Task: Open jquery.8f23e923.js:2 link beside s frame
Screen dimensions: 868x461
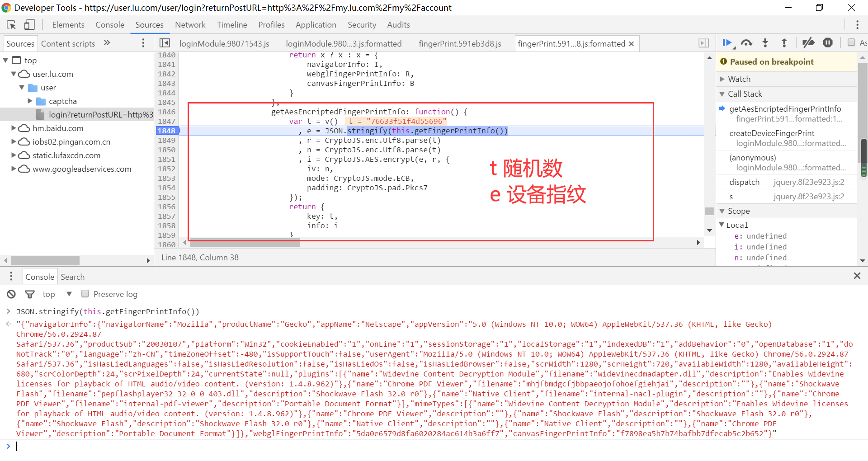Action: pyautogui.click(x=809, y=197)
